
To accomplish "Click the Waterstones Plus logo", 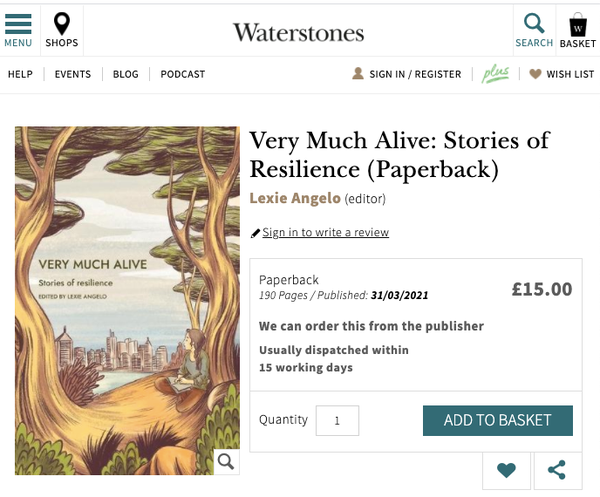I will [496, 74].
